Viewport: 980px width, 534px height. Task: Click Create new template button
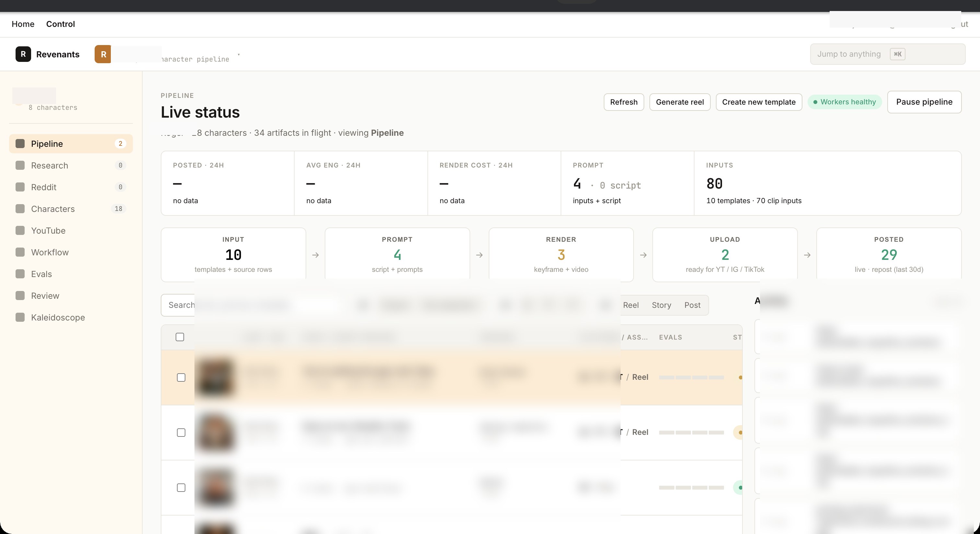[759, 102]
